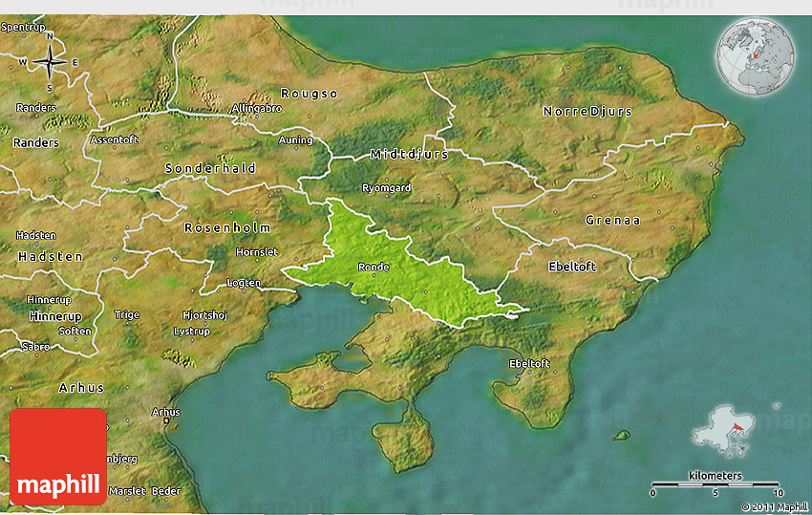Select the Rosenholm region label
This screenshot has height=515, width=812.
click(227, 228)
